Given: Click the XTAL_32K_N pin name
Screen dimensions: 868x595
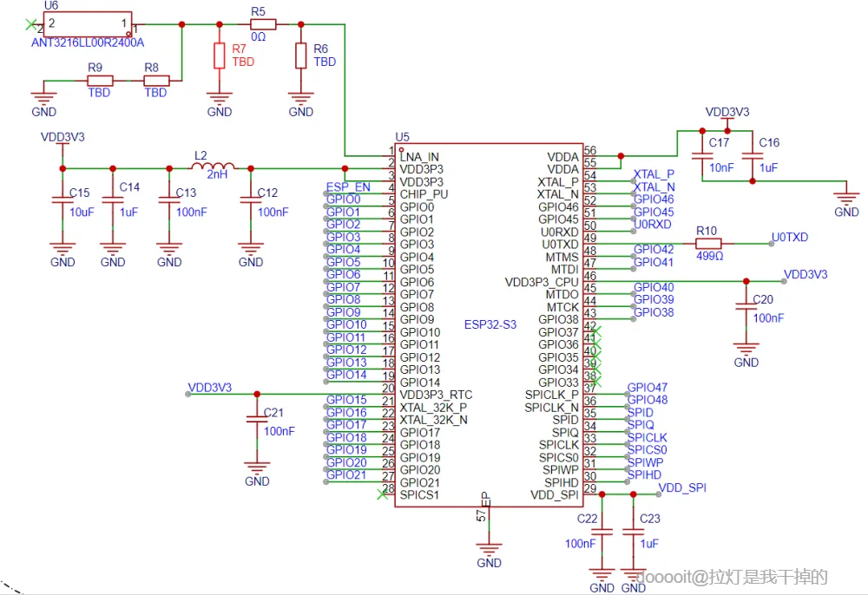Looking at the screenshot, I should click(x=433, y=420).
